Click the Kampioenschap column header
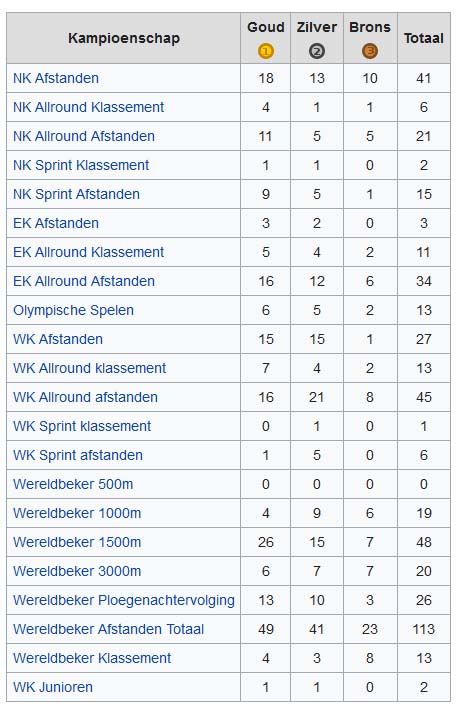The image size is (464, 715). click(x=124, y=38)
